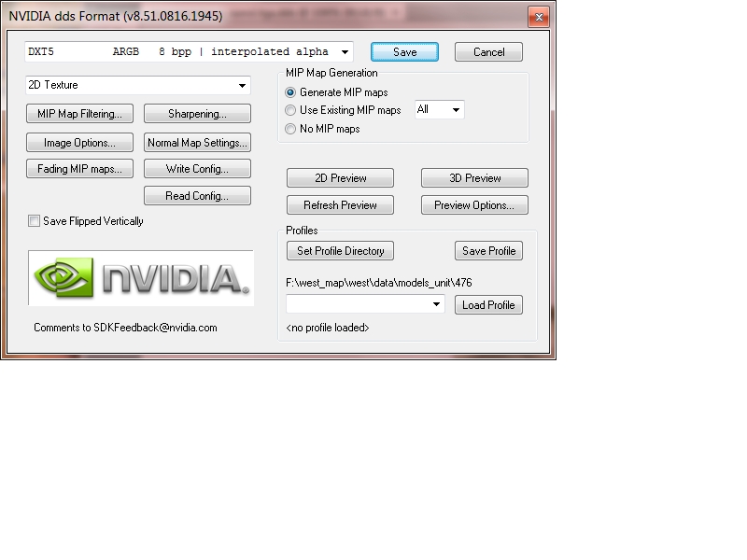This screenshot has height=560, width=747.
Task: Click the NVIDIA logo image
Action: 141,278
